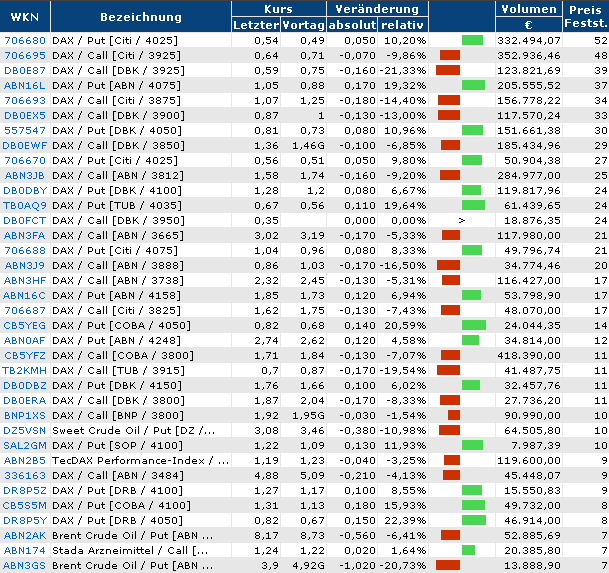Select relative change 22,39%
Image resolution: width=609 pixels, height=573 pixels.
pos(405,521)
